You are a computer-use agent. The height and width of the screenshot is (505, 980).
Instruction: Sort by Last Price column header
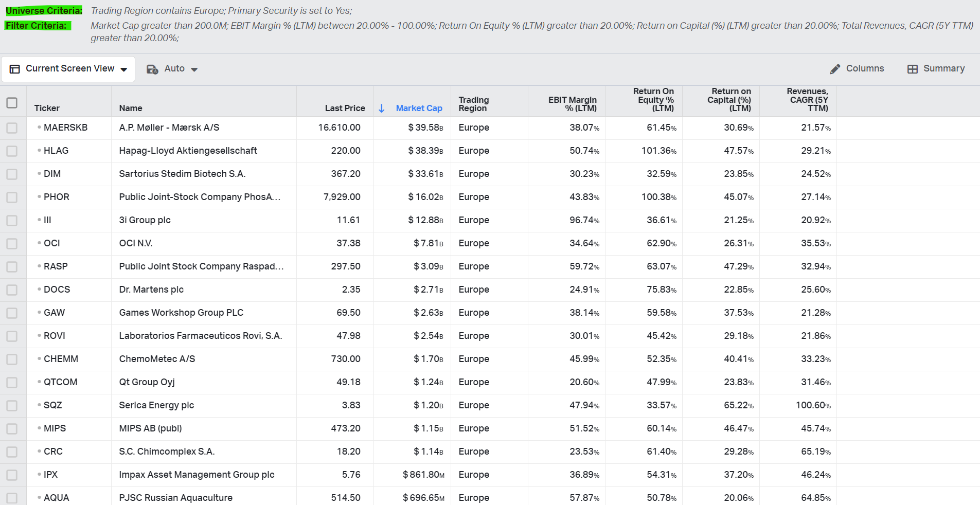(345, 108)
